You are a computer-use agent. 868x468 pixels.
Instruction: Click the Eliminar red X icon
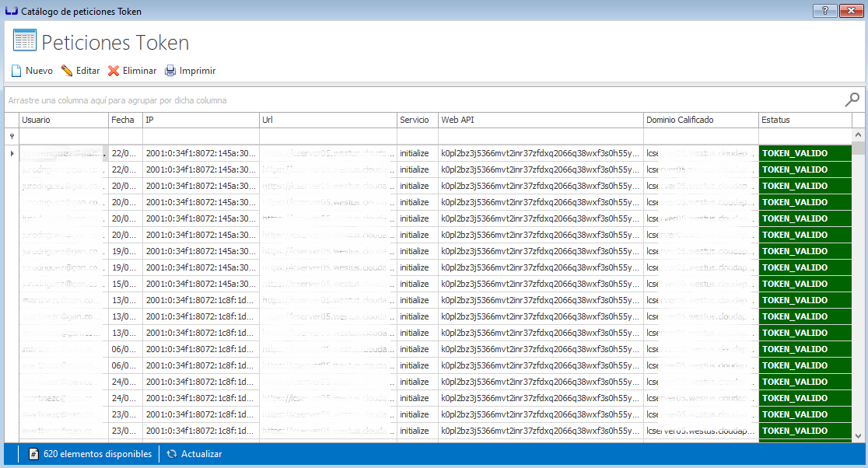[x=114, y=71]
